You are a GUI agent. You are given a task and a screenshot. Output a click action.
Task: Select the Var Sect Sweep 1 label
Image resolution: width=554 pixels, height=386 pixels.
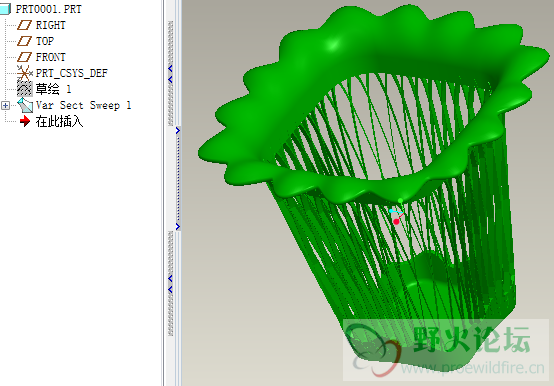[x=84, y=105]
